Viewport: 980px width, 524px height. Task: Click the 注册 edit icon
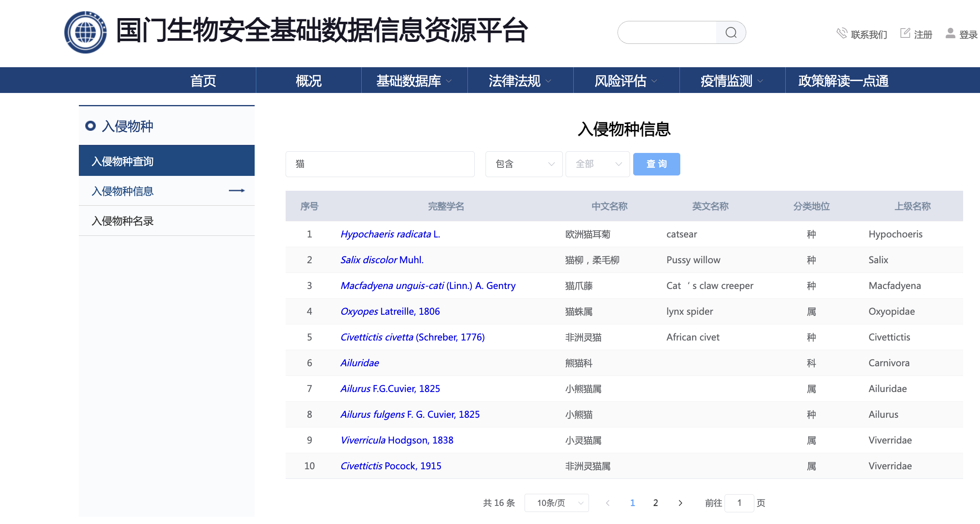905,33
